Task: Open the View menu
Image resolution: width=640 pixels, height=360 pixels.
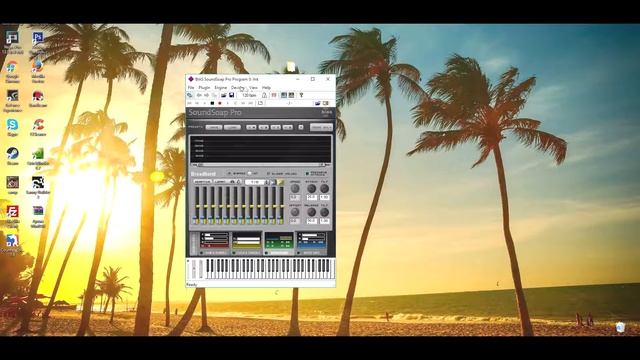Action: pyautogui.click(x=253, y=88)
